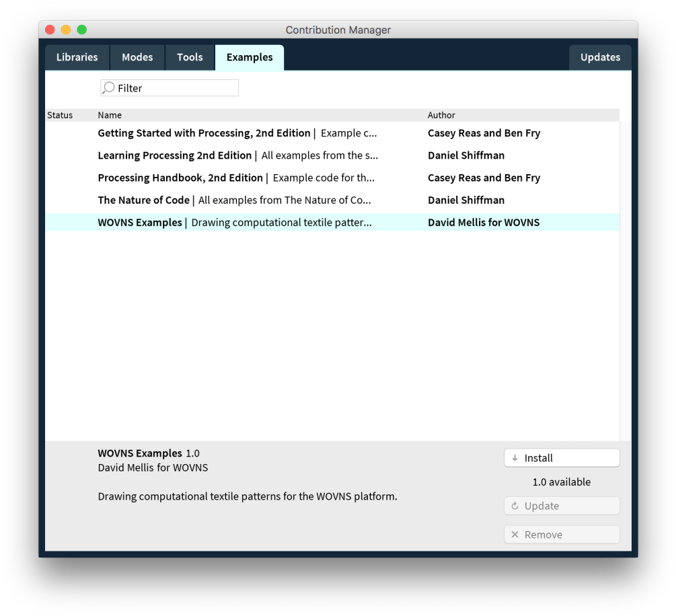Viewport: 676px width, 616px height.
Task: Click the disabled Update button
Action: tap(562, 506)
